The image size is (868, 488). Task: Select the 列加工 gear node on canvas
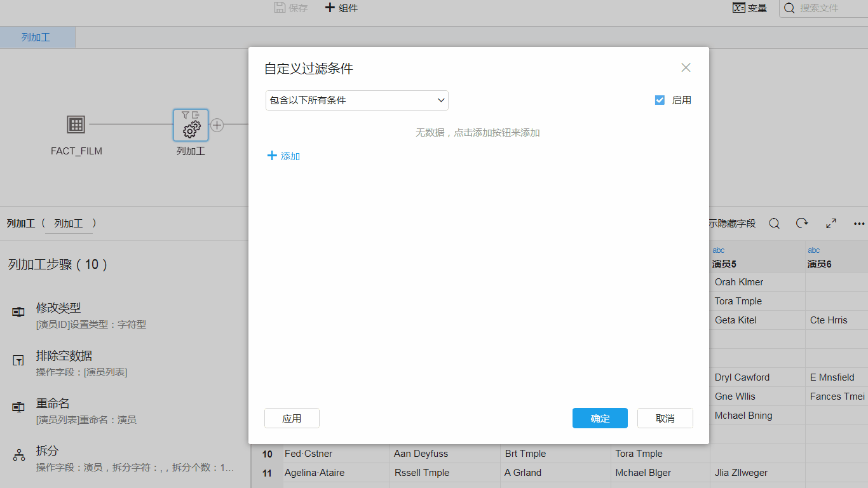click(190, 126)
